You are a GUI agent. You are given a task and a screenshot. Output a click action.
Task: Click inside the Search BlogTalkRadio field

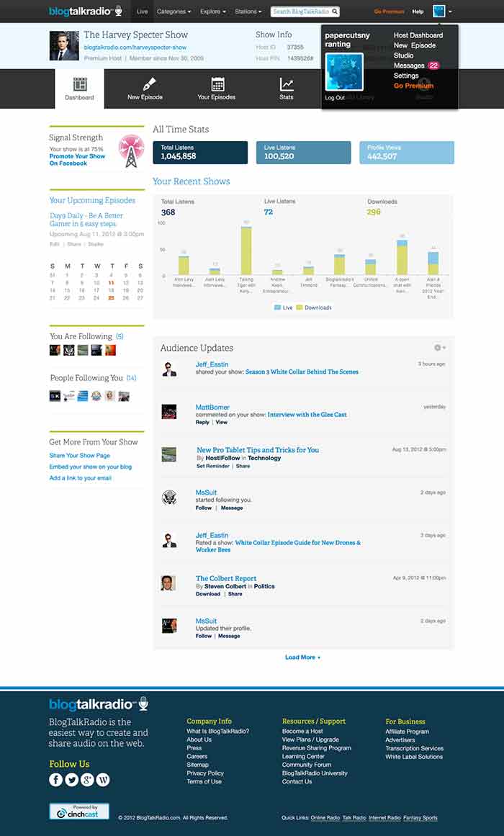point(300,12)
